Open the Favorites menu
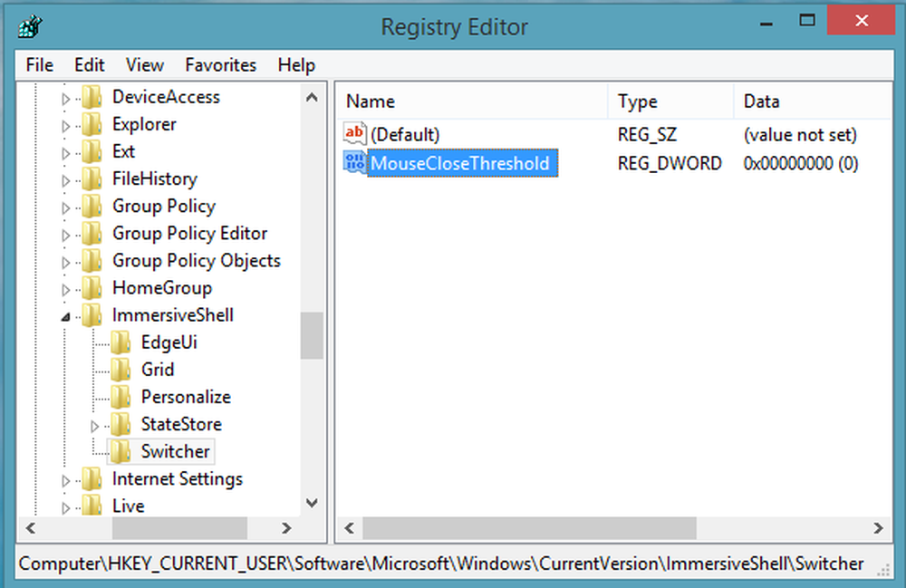The image size is (906, 588). click(x=220, y=64)
